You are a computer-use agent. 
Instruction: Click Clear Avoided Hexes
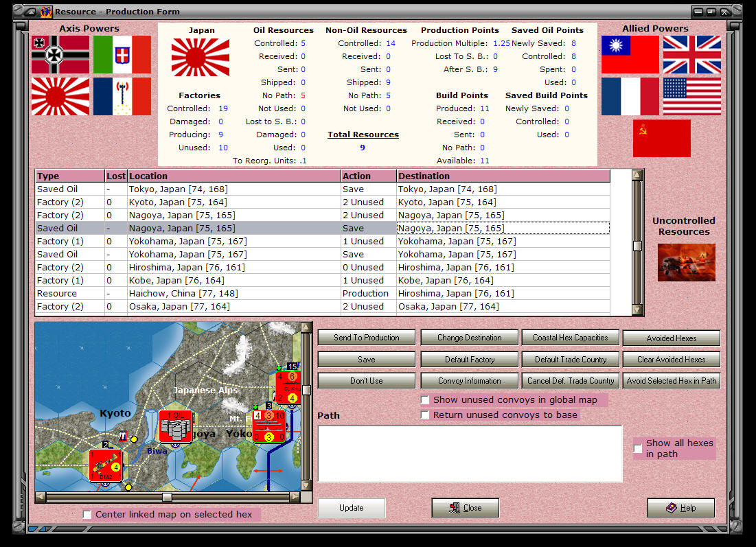click(x=671, y=359)
